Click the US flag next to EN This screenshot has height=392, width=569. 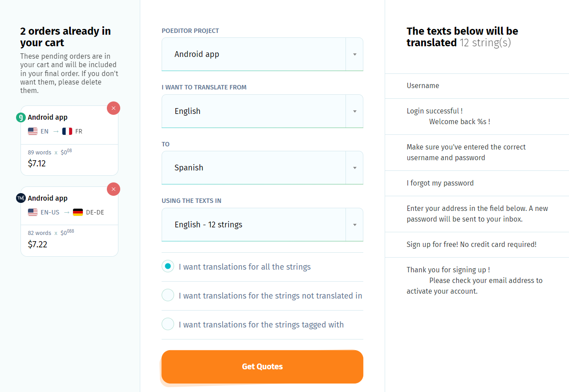33,131
